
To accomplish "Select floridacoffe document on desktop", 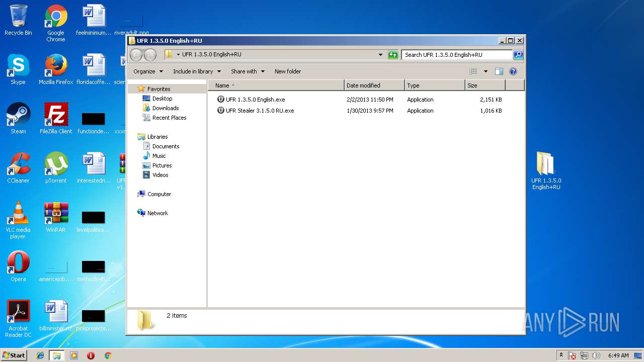I will coord(94,69).
